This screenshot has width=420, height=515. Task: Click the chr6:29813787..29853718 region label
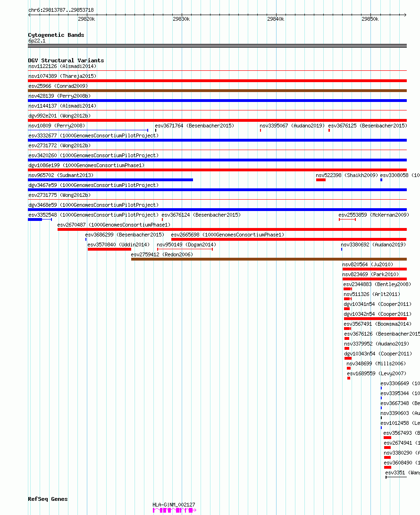(x=61, y=10)
